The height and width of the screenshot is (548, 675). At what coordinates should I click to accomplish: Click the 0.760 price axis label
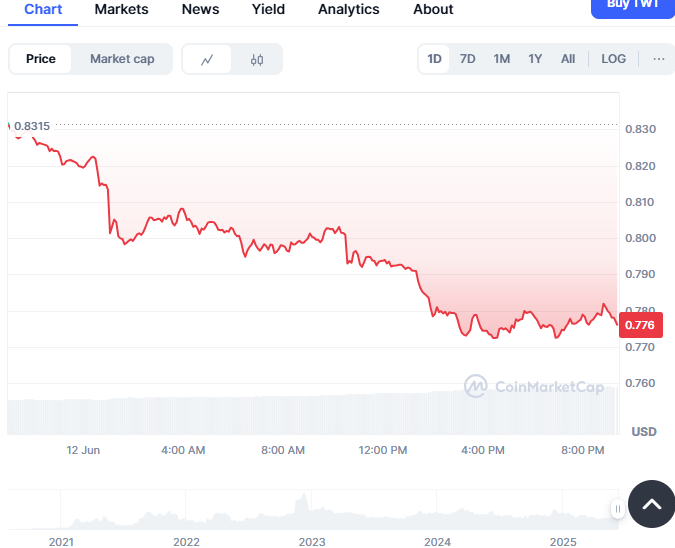click(640, 383)
